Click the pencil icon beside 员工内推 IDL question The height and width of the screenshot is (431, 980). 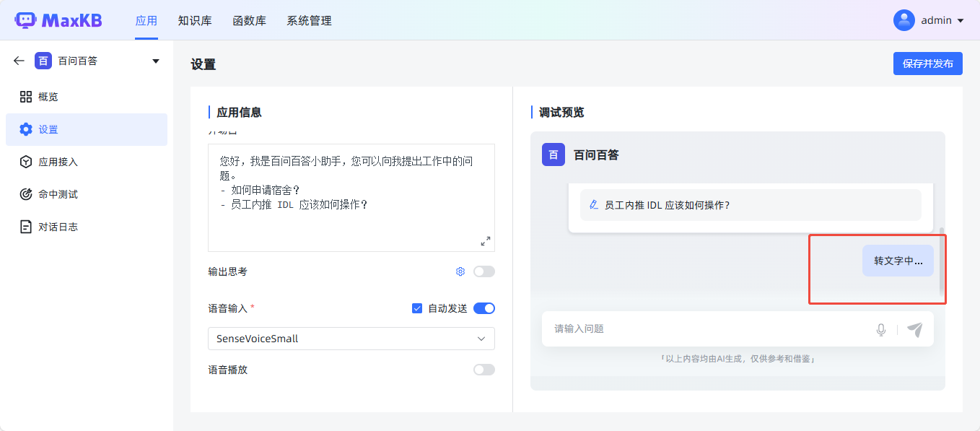[594, 205]
